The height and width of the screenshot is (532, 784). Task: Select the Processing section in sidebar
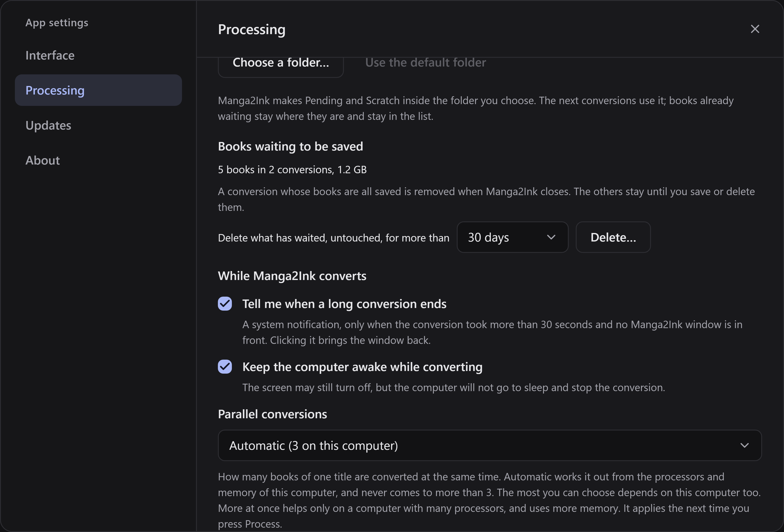point(98,90)
